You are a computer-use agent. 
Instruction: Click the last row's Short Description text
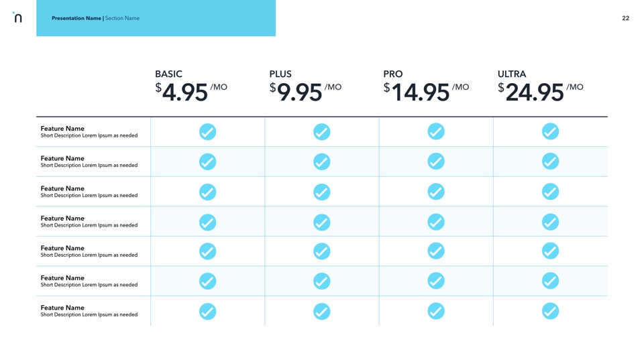point(89,314)
